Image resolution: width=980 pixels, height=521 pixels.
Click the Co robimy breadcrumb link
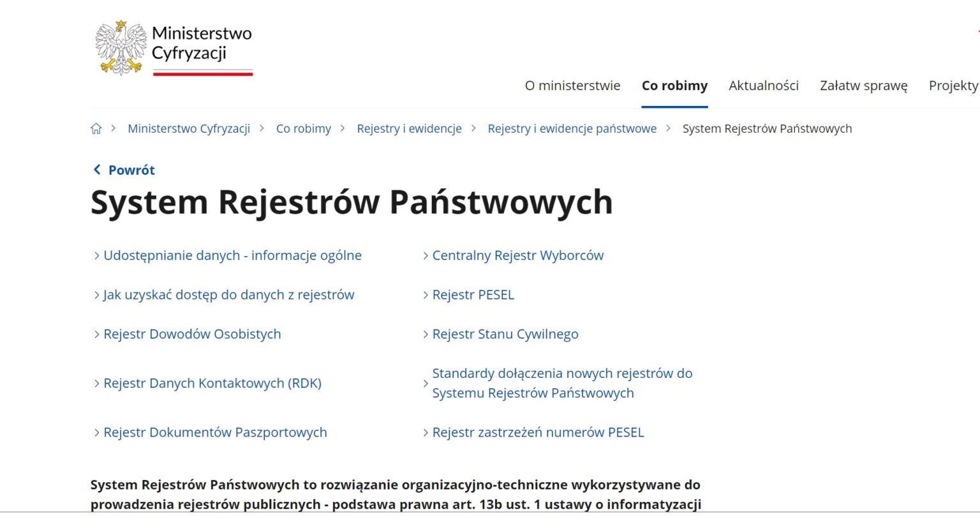304,128
